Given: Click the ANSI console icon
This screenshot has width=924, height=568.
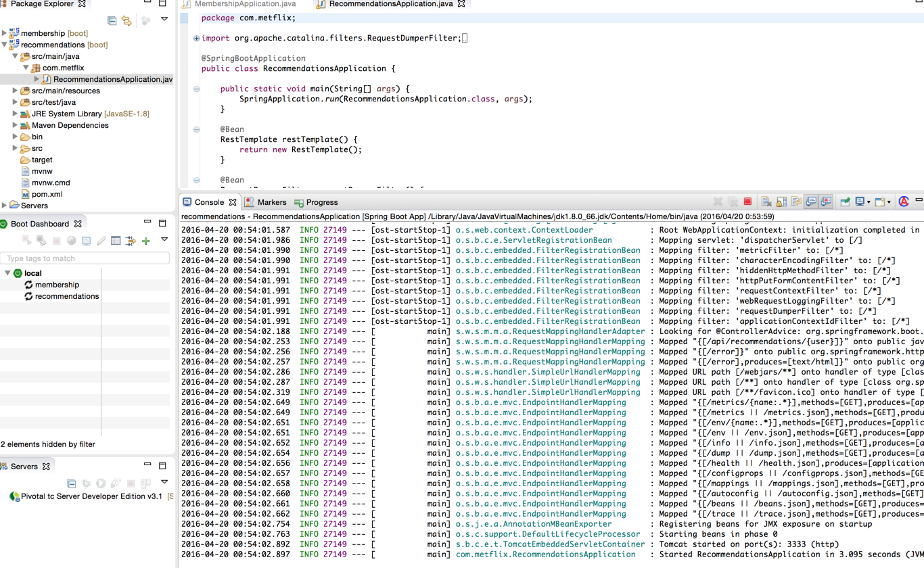Looking at the screenshot, I should [904, 202].
